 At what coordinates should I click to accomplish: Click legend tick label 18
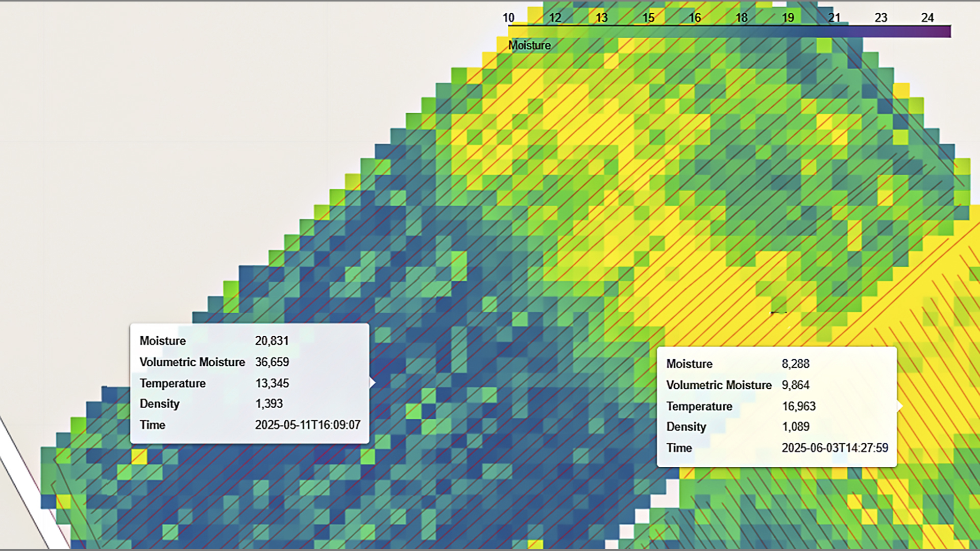tap(741, 18)
